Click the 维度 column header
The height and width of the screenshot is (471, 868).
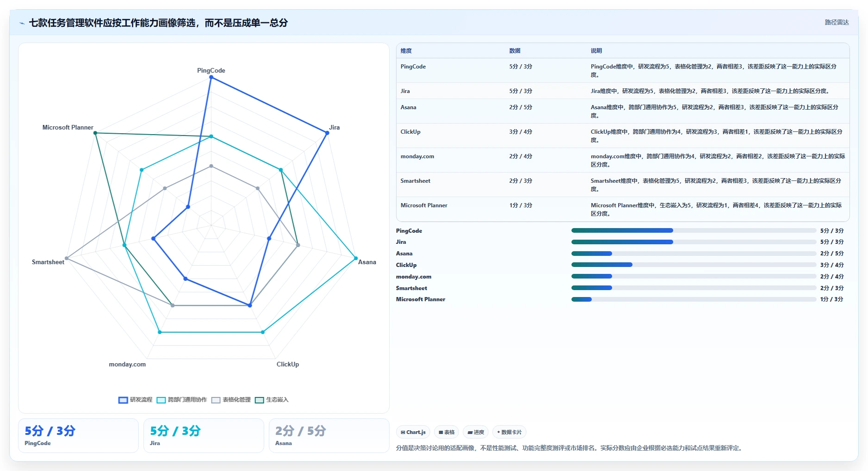point(406,51)
